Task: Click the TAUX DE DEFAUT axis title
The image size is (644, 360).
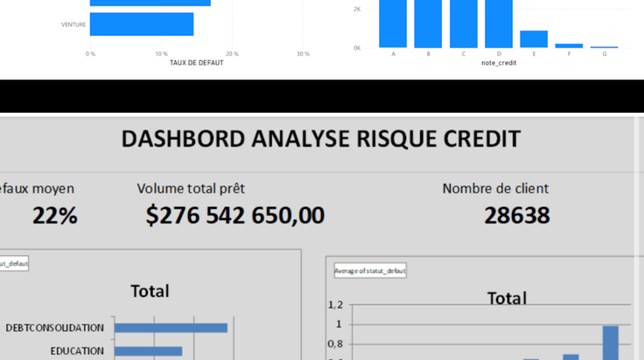Action: [x=196, y=63]
